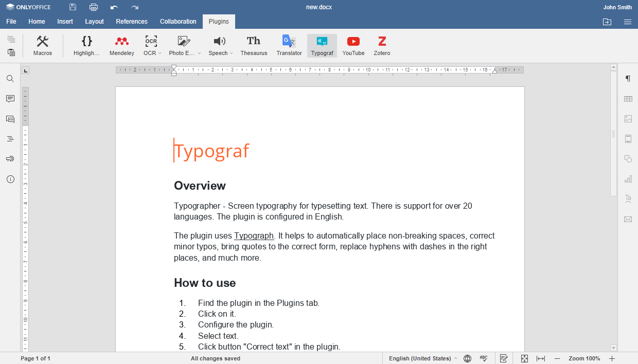Zoom out with the minus button
Screen dimensions: 638x364
coord(557,358)
